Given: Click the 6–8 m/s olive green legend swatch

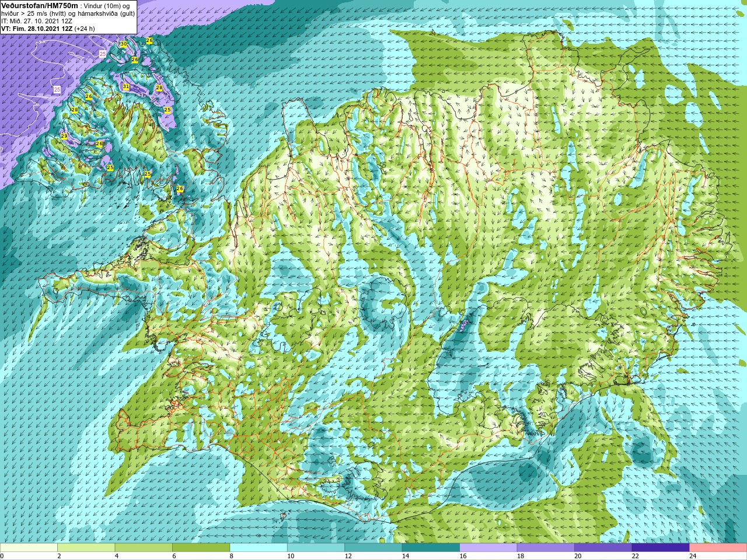Looking at the screenshot, I should [x=201, y=548].
